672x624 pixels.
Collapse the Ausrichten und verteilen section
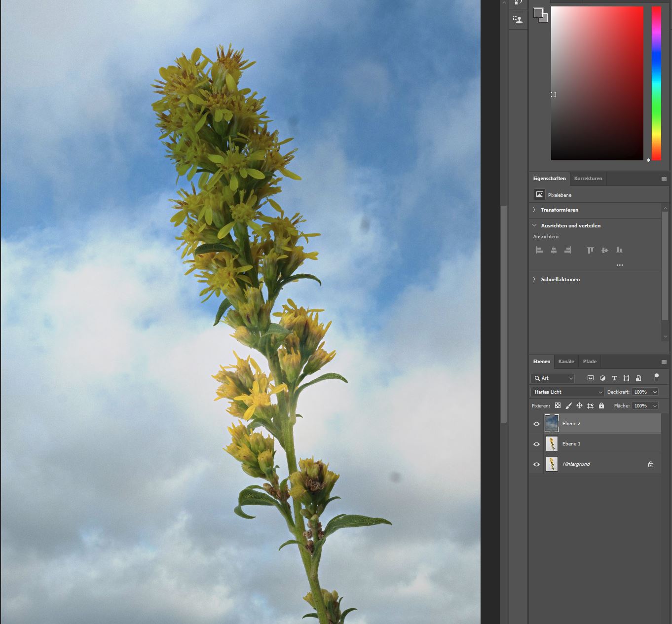pos(534,225)
